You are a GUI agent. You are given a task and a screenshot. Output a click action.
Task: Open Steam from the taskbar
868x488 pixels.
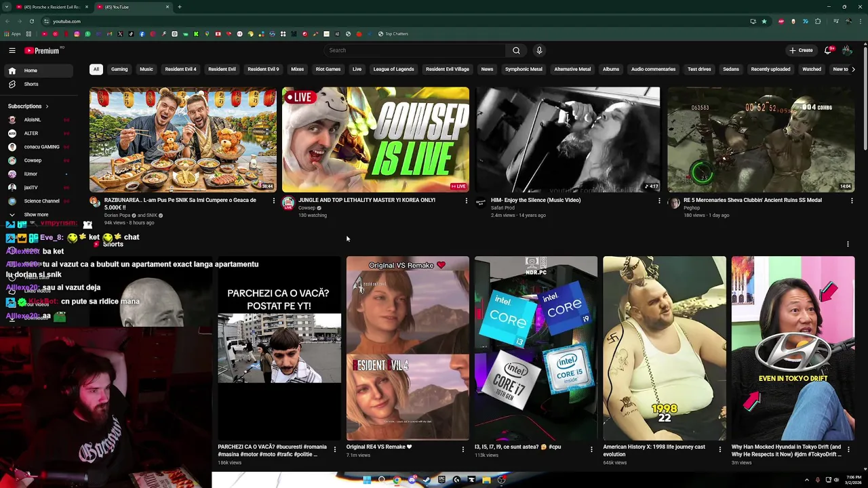427,480
